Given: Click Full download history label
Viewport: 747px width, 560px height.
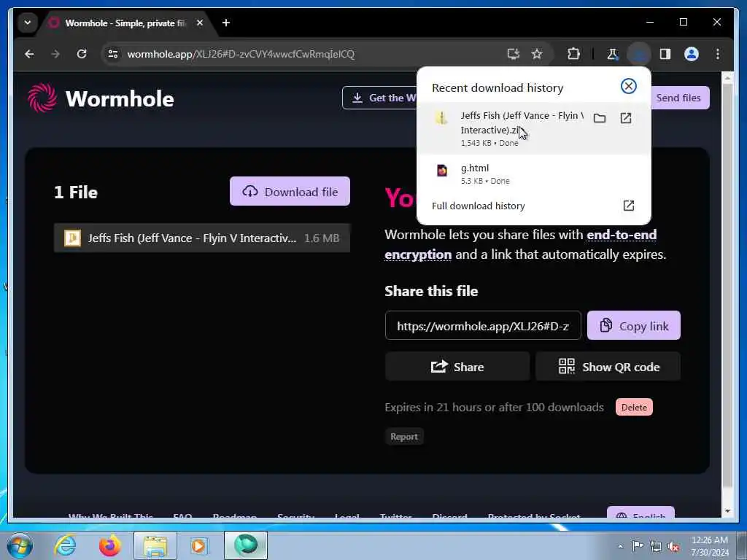Looking at the screenshot, I should point(479,206).
